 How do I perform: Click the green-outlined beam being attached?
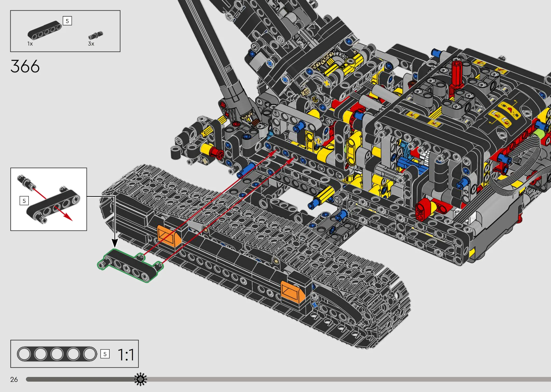(130, 265)
